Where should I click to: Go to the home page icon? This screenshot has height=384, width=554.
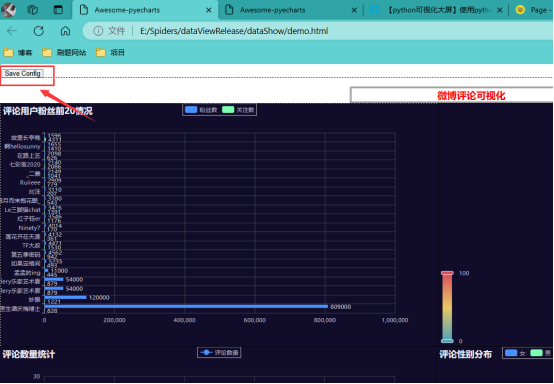coord(65,31)
